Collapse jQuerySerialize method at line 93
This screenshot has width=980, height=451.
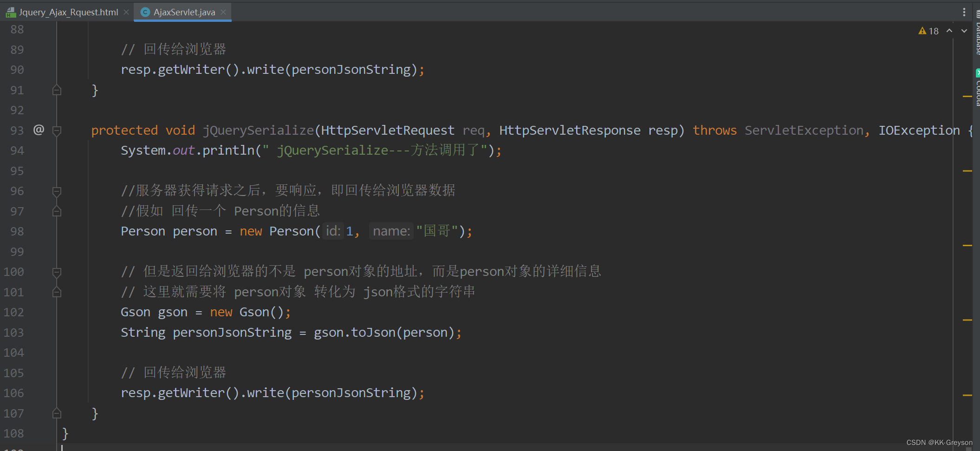tap(57, 131)
